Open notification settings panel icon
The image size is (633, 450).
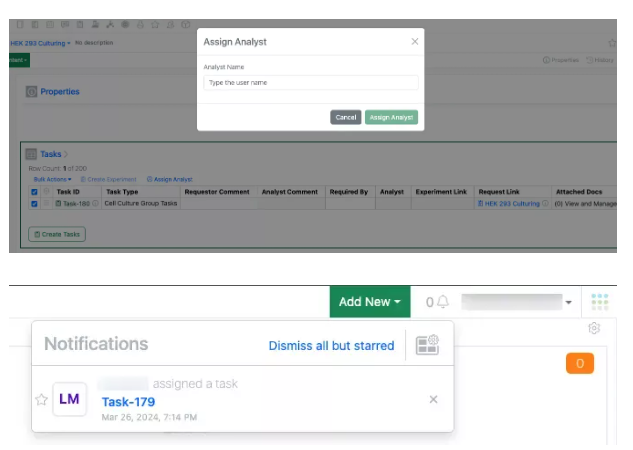point(427,345)
